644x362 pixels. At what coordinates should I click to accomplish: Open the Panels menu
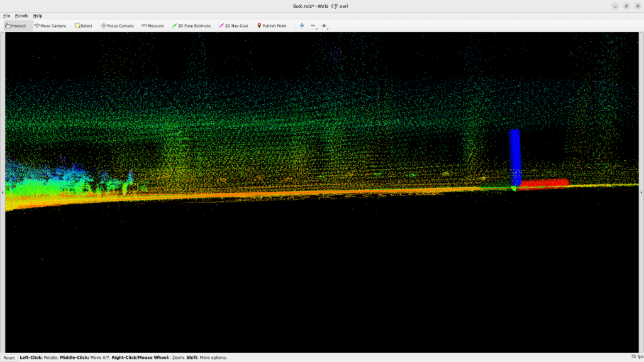pos(22,15)
